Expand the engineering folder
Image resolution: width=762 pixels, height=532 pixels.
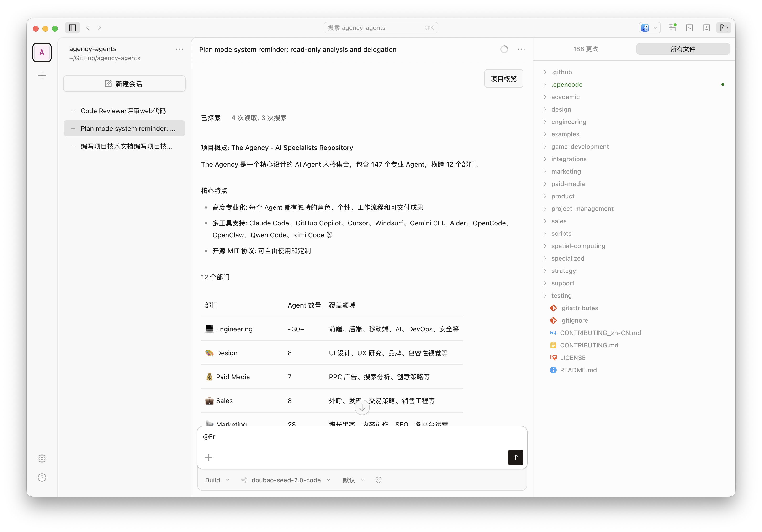(x=568, y=122)
